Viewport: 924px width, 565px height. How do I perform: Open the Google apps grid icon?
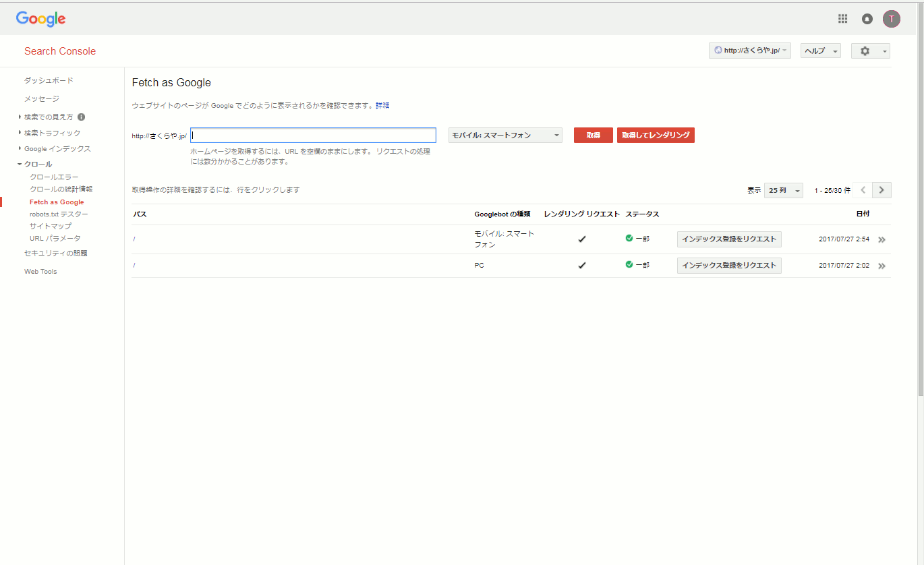[x=842, y=19]
